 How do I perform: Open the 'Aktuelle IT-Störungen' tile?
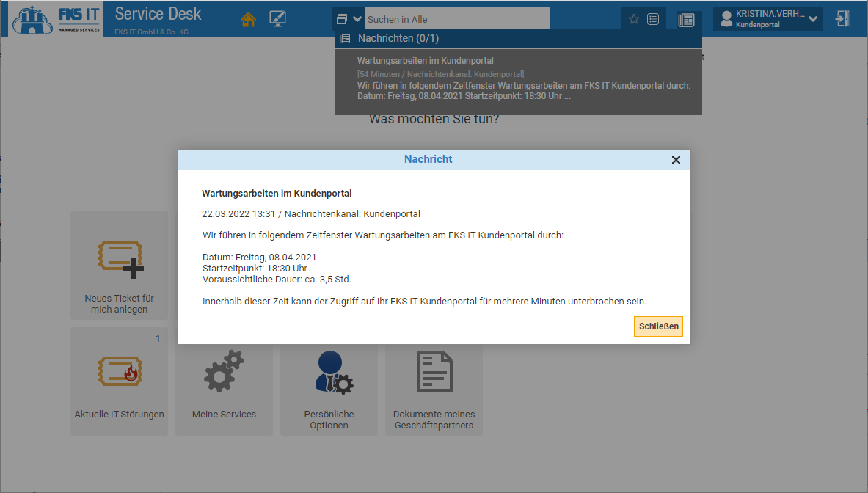(120, 381)
